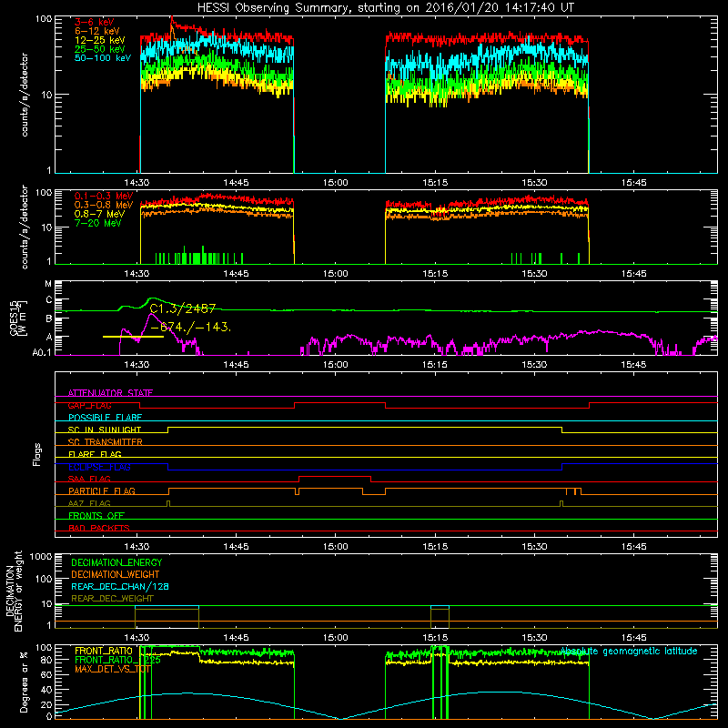Click 14:30 under the keV counts panel
Screen dimensions: 728x728
point(136,183)
